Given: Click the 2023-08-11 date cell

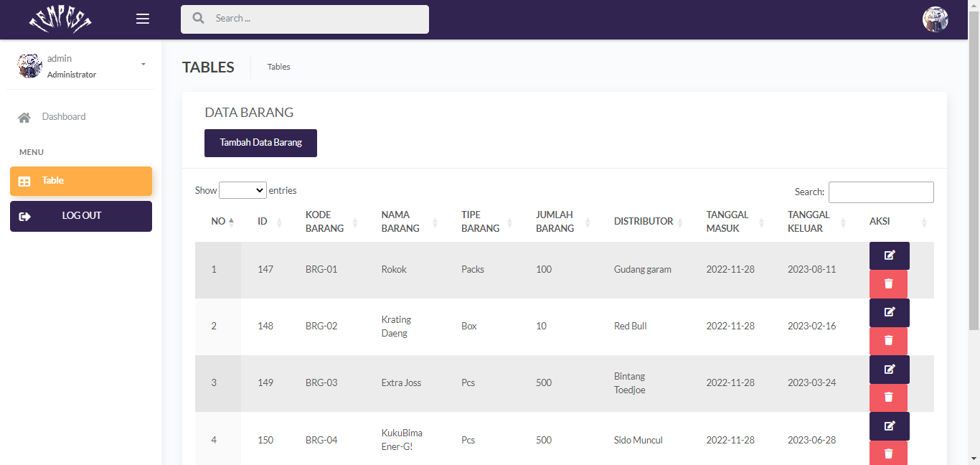Looking at the screenshot, I should 812,270.
